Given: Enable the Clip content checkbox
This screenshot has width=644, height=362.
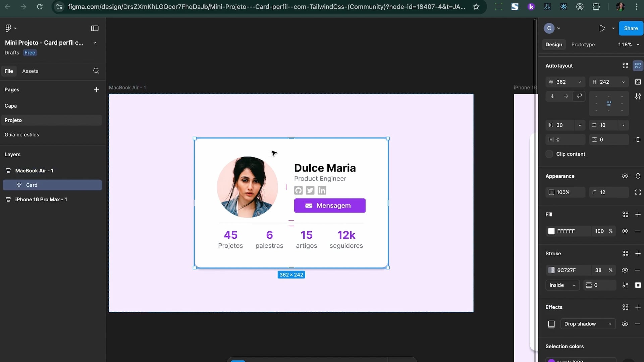Looking at the screenshot, I should 549,154.
